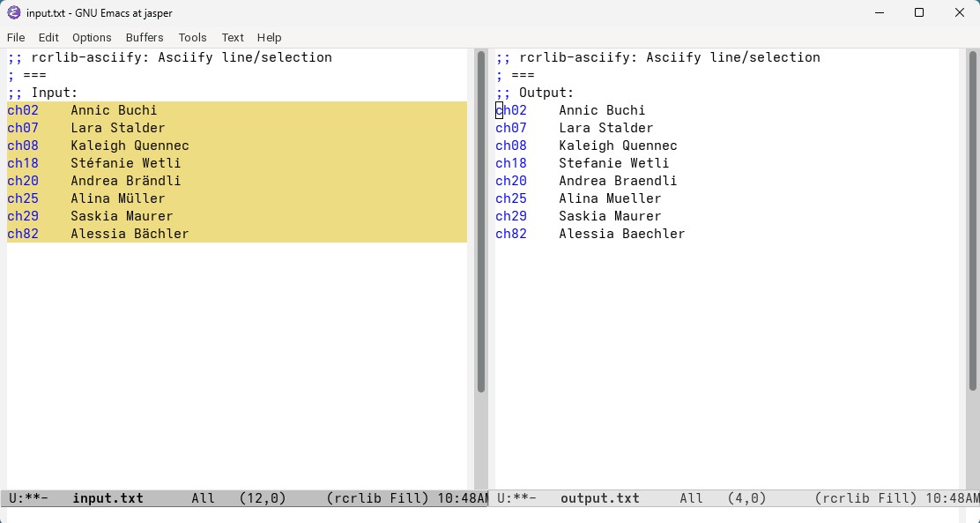This screenshot has height=523, width=980.
Task: Click 'Stefanie Wetli' in the output pane
Action: [613, 163]
